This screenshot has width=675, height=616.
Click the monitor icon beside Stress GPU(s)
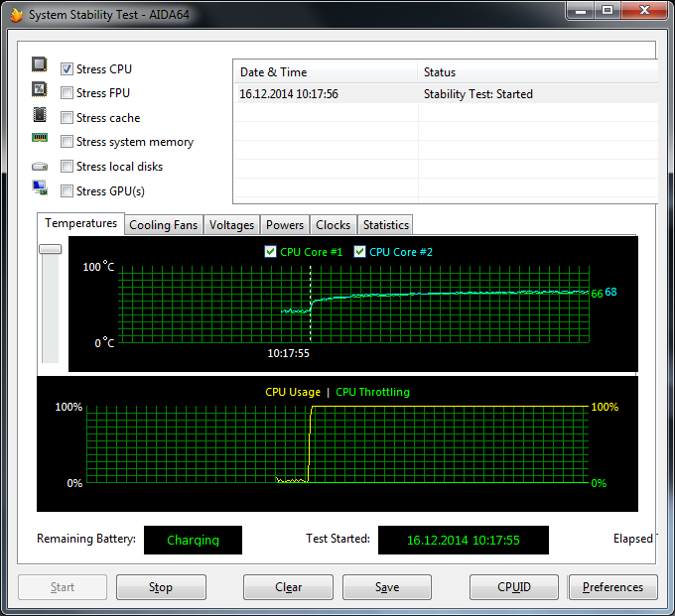[40, 187]
